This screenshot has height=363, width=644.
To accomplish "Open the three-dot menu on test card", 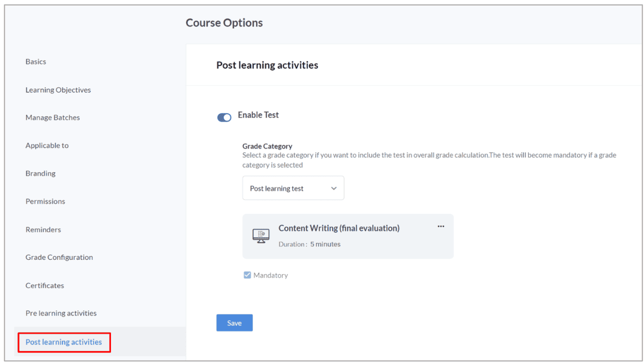I will point(441,226).
